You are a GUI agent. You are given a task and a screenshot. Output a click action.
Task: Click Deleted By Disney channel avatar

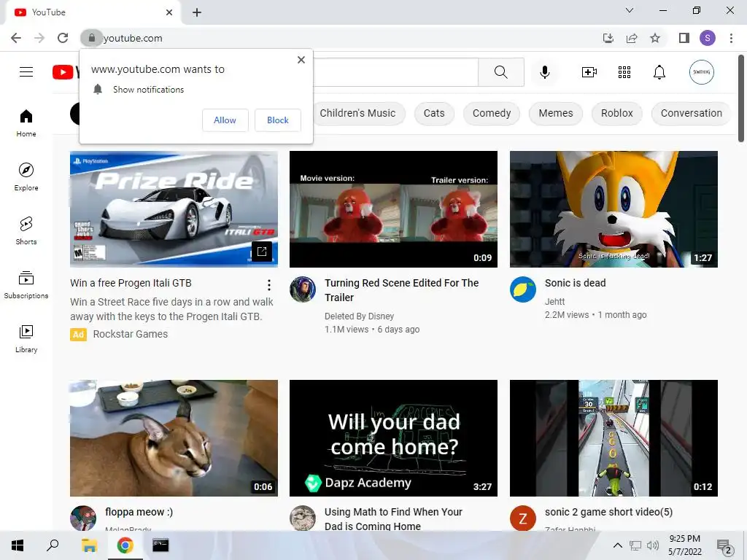click(x=303, y=289)
